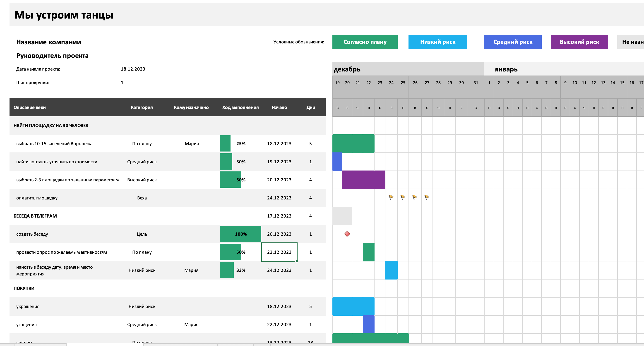Viewport: 644px width, 346px height.
Task: Click the project start date 18.12.2023
Action: click(x=133, y=69)
